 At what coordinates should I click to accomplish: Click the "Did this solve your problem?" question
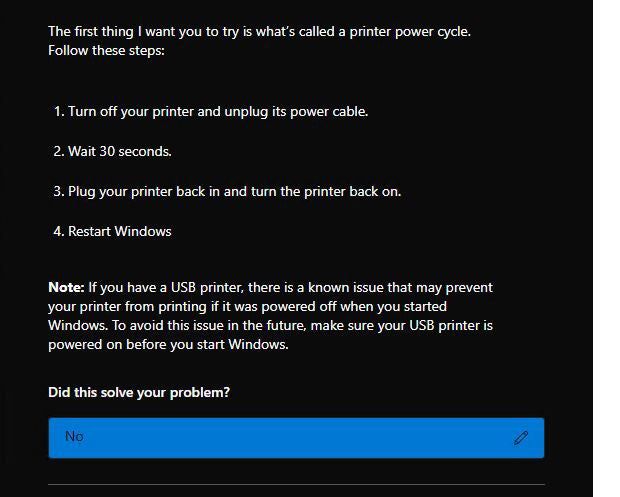coord(139,392)
